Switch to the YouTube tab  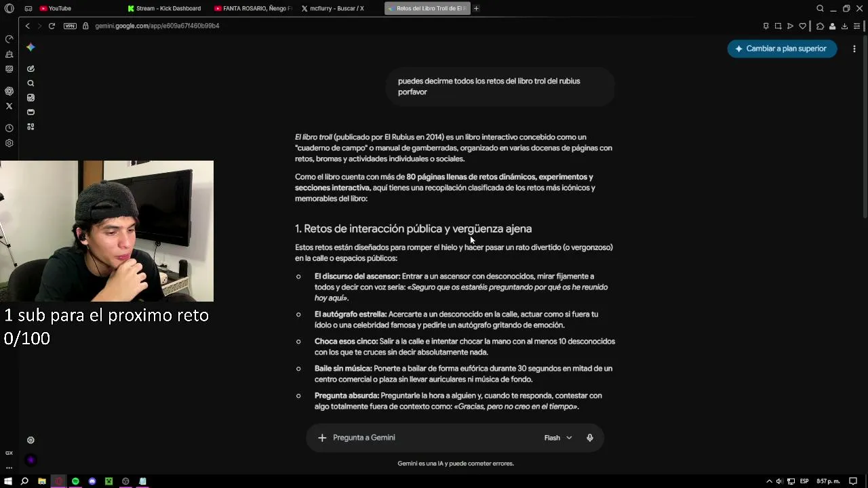[x=56, y=8]
